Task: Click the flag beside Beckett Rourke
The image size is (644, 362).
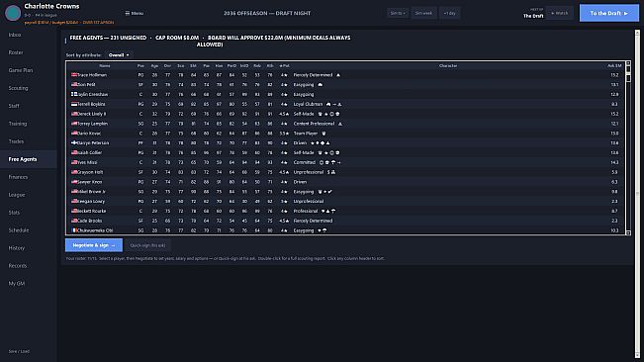Action: click(74, 211)
